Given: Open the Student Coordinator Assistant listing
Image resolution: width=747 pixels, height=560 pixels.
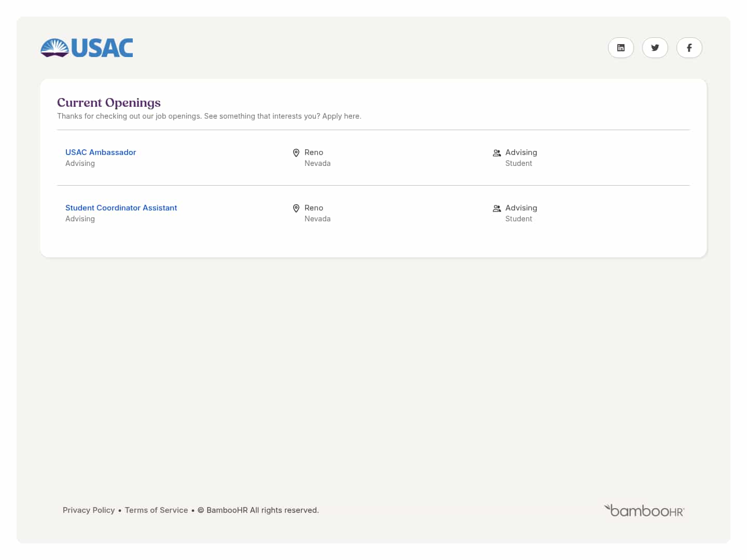Looking at the screenshot, I should click(121, 207).
